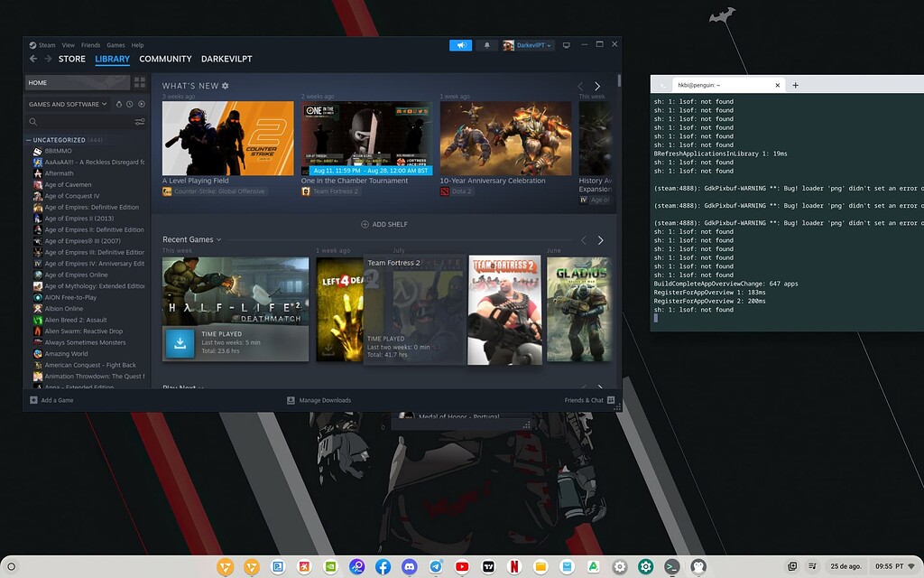
Task: Open ChromeOS launcher circle button
Action: point(11,567)
